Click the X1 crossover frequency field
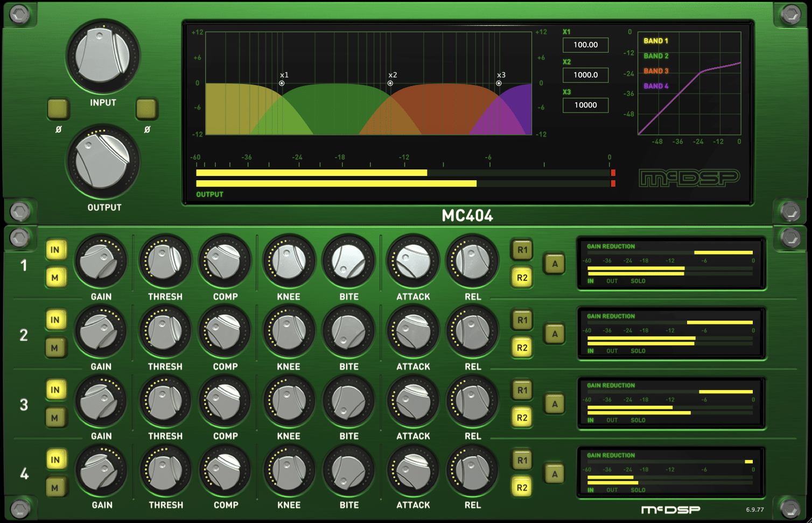812x523 pixels. coord(585,45)
